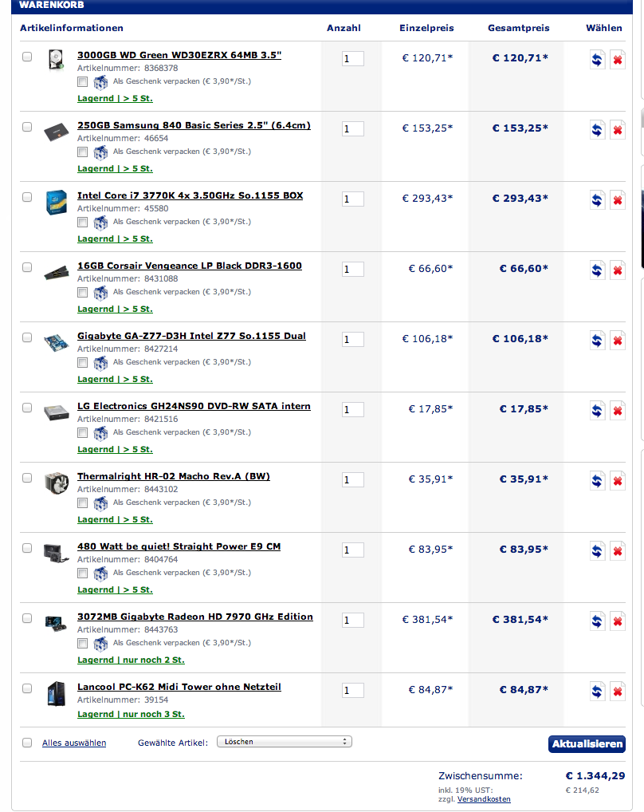
Task: Click the quantity field for Samsung 840 SSD
Action: coord(352,129)
